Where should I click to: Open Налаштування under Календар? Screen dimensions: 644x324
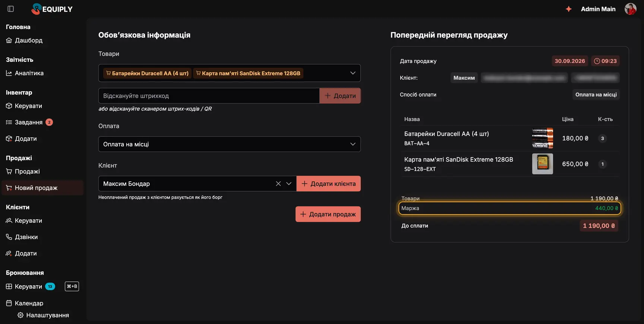pyautogui.click(x=43, y=315)
